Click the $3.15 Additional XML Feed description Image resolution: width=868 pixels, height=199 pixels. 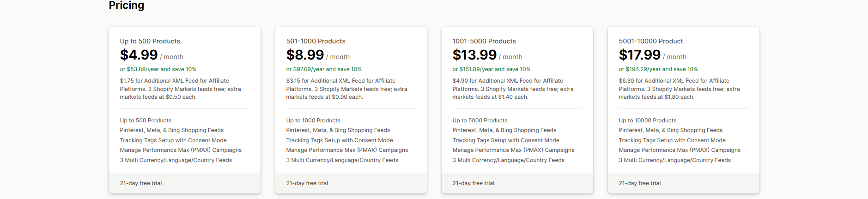point(346,89)
